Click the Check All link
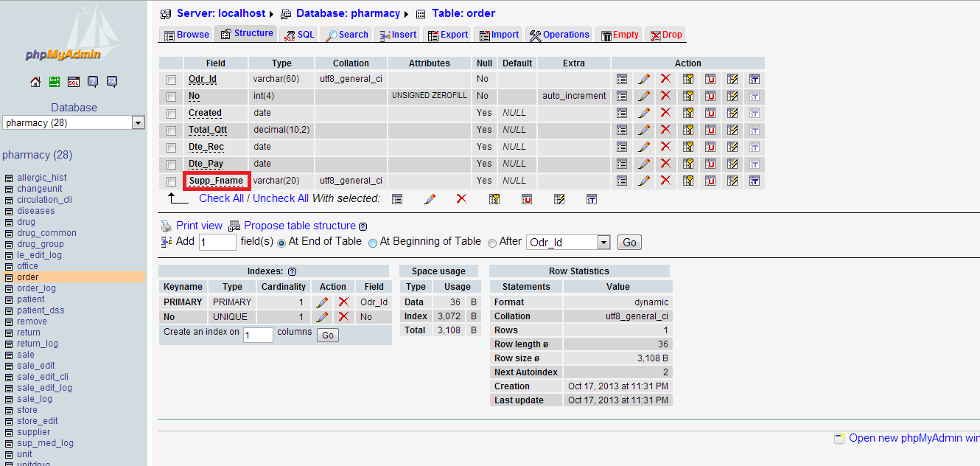The image size is (980, 466). pos(221,198)
